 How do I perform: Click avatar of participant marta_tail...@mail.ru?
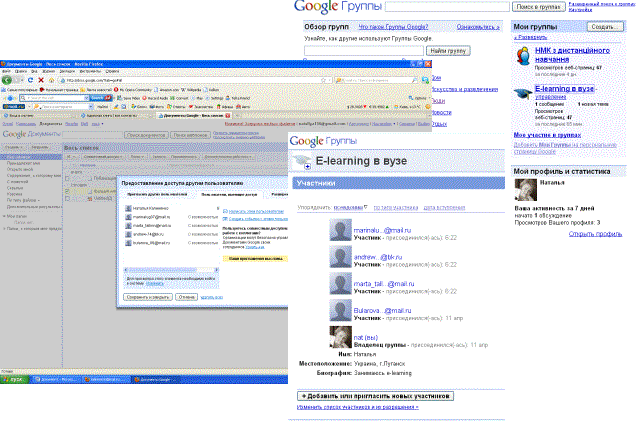click(x=340, y=284)
